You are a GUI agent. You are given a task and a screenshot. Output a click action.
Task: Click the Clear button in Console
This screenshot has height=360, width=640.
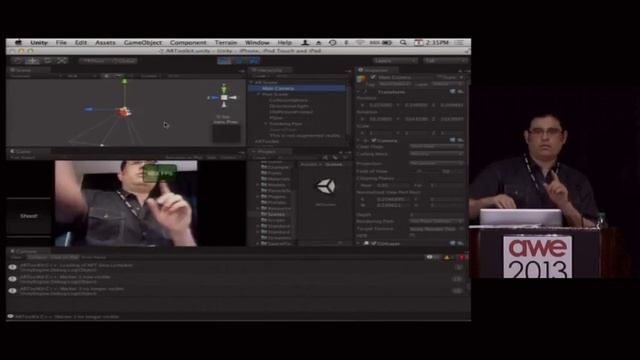point(16,258)
